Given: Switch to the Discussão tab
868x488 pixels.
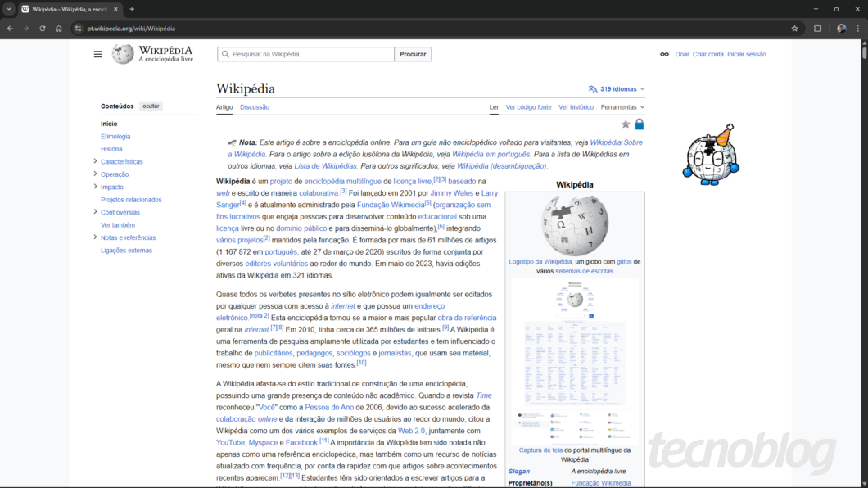Looking at the screenshot, I should (255, 106).
